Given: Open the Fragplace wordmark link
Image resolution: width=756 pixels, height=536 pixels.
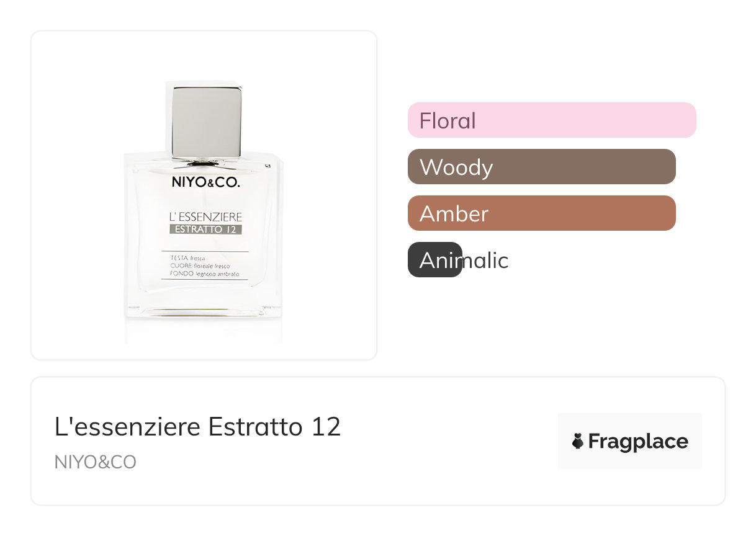Looking at the screenshot, I should (637, 442).
